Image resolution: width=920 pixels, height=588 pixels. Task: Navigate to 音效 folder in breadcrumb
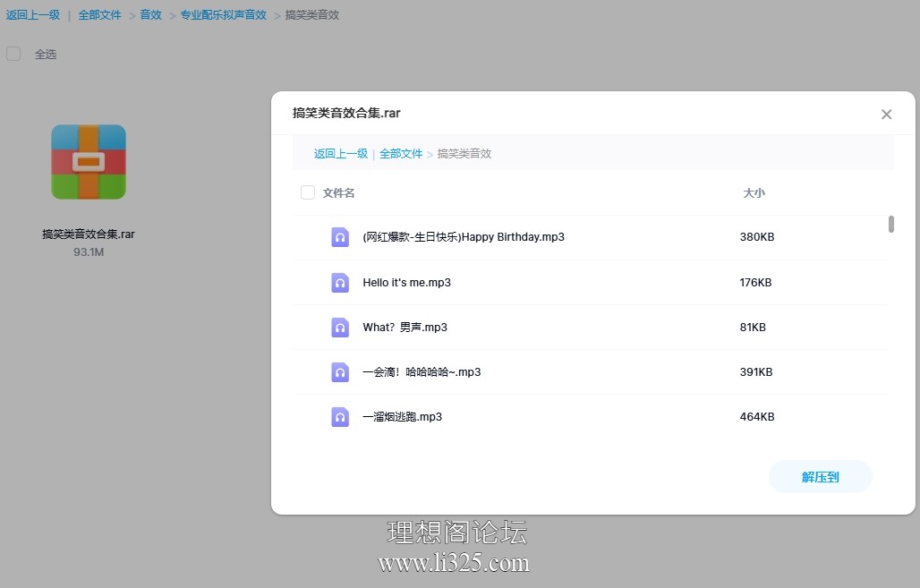150,14
